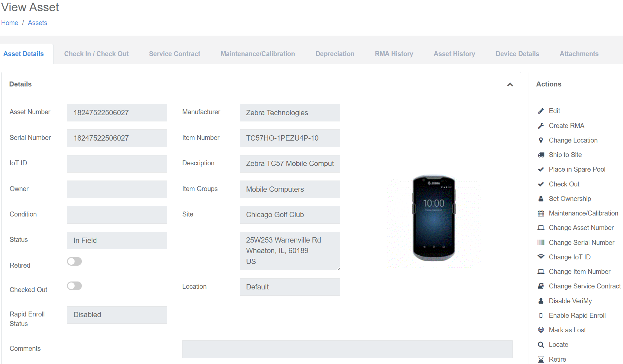Click the Edit action link
Viewport: 623px width, 364px height.
point(554,111)
